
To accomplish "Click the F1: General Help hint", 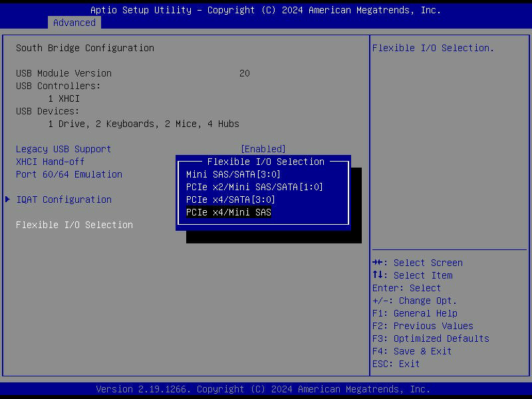I will click(x=414, y=313).
